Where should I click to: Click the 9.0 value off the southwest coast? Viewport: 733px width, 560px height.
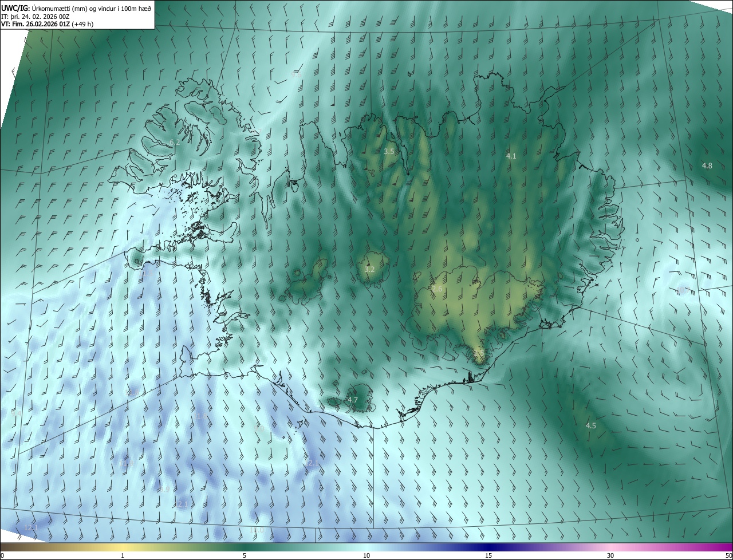click(x=259, y=428)
